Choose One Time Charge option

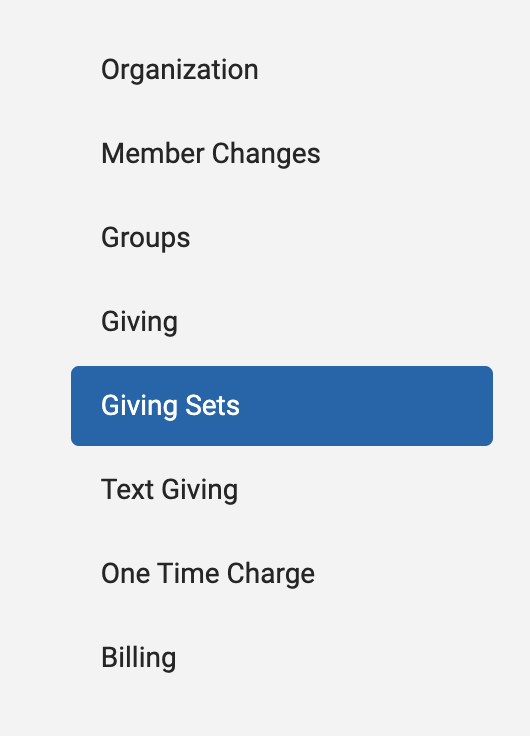pos(282,574)
